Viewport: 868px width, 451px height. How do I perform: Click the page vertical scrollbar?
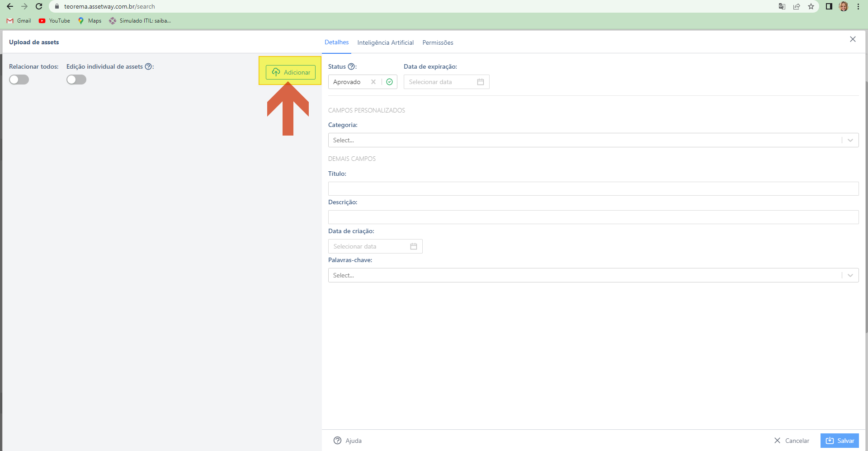tap(866, 208)
